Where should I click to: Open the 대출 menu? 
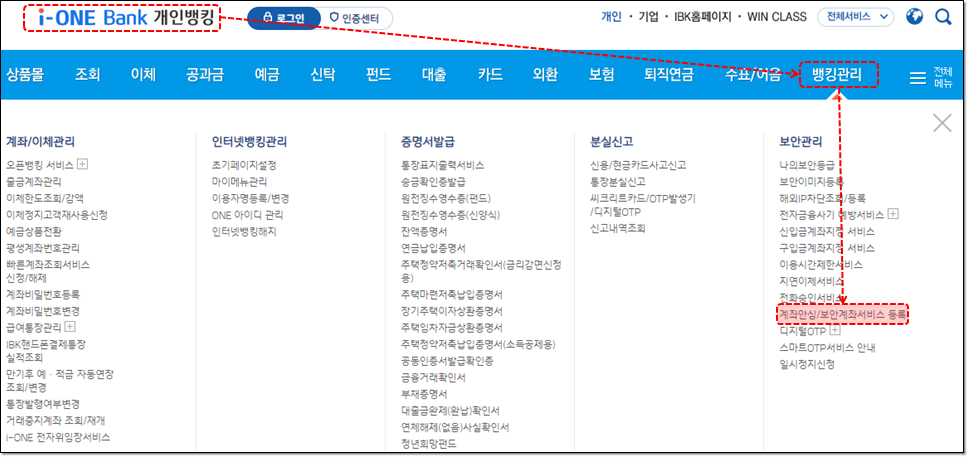pyautogui.click(x=435, y=75)
